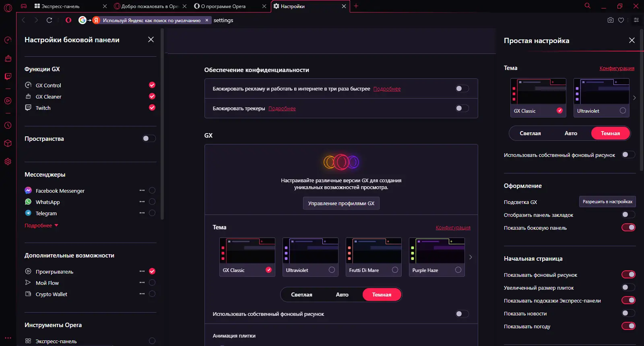Open History clock icon in the sidebar
Image resolution: width=644 pixels, height=346 pixels.
pos(8,125)
